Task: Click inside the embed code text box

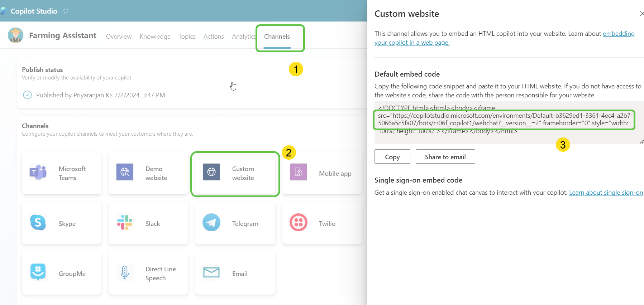Action: point(509,122)
